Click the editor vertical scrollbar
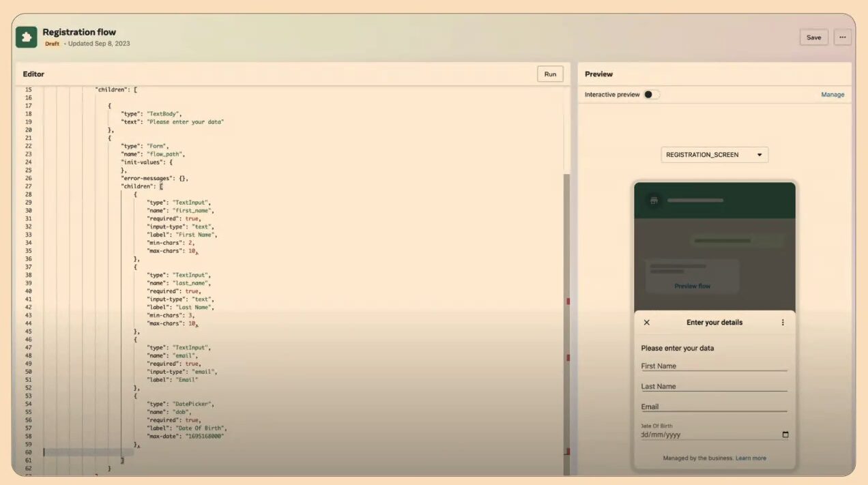The height and width of the screenshot is (485, 868). 566,239
